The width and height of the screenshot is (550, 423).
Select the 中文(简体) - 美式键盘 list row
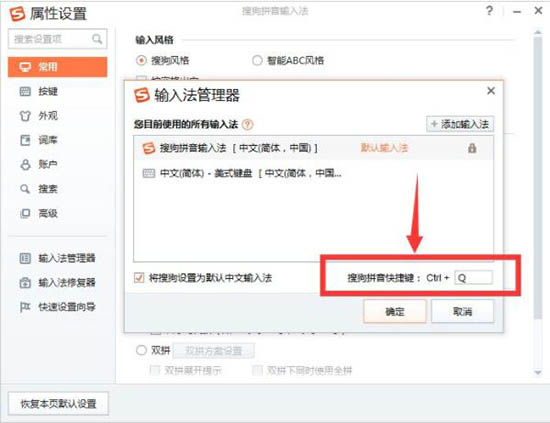pyautogui.click(x=313, y=173)
